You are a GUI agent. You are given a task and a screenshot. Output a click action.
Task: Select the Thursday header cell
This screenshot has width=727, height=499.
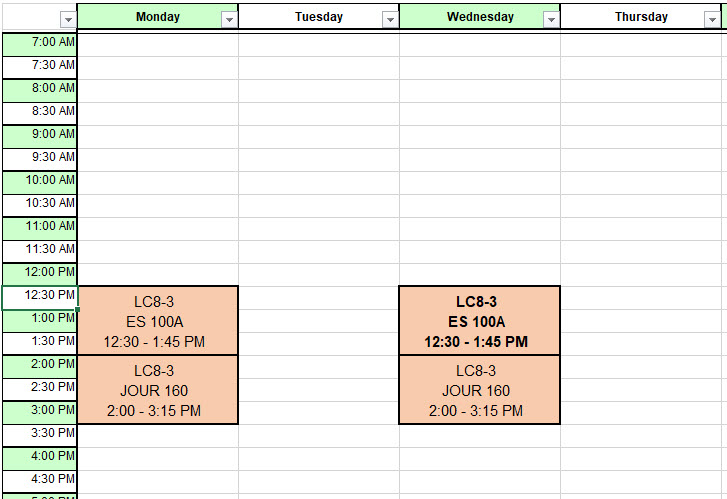point(641,17)
